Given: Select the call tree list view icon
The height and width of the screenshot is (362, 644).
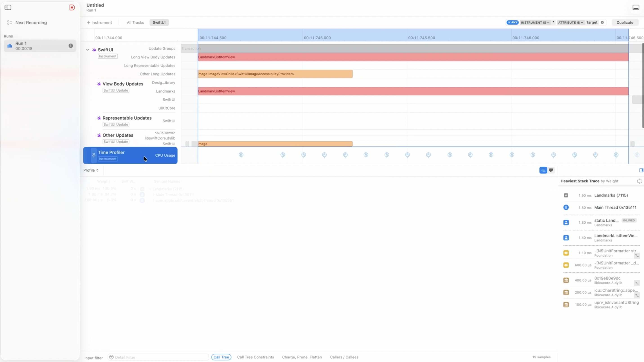Looking at the screenshot, I should [x=543, y=170].
